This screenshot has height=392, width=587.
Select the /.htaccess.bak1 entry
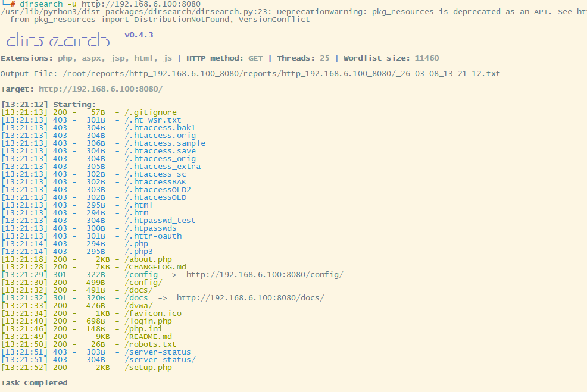pyautogui.click(x=160, y=127)
